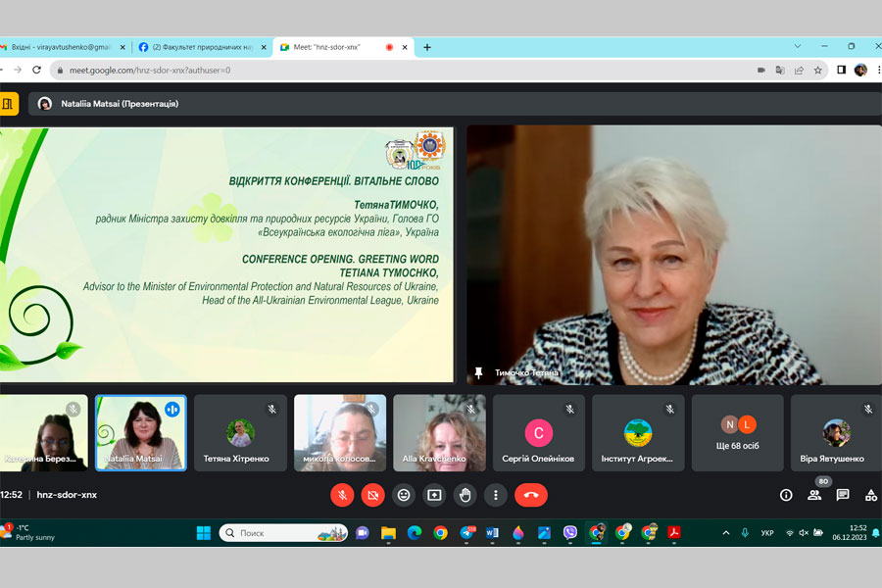Select the Віра Явтушенко participant tile

coord(836,433)
